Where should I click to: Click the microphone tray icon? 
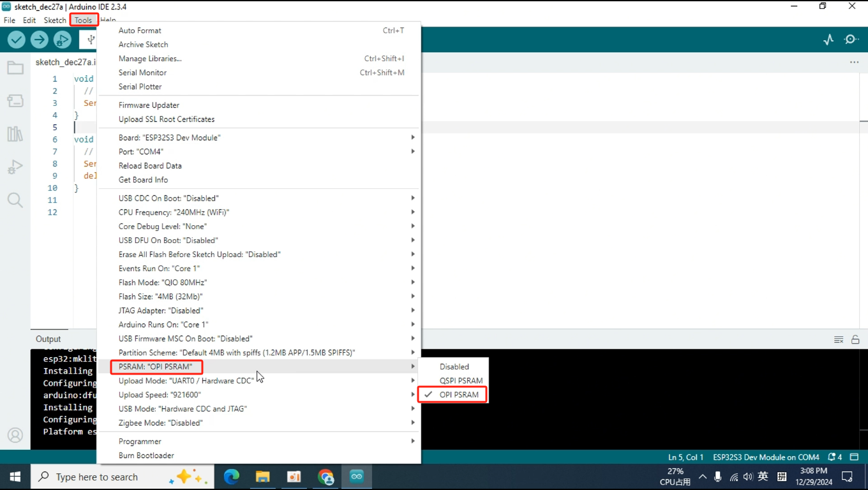718,477
